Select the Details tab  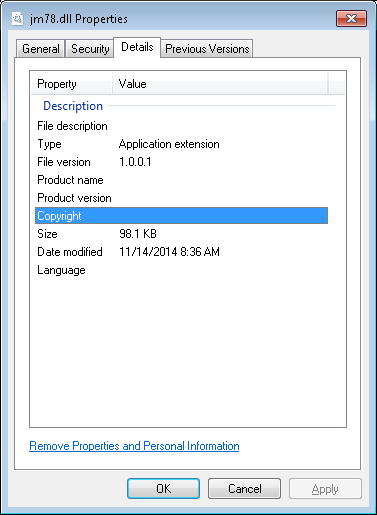(x=137, y=47)
